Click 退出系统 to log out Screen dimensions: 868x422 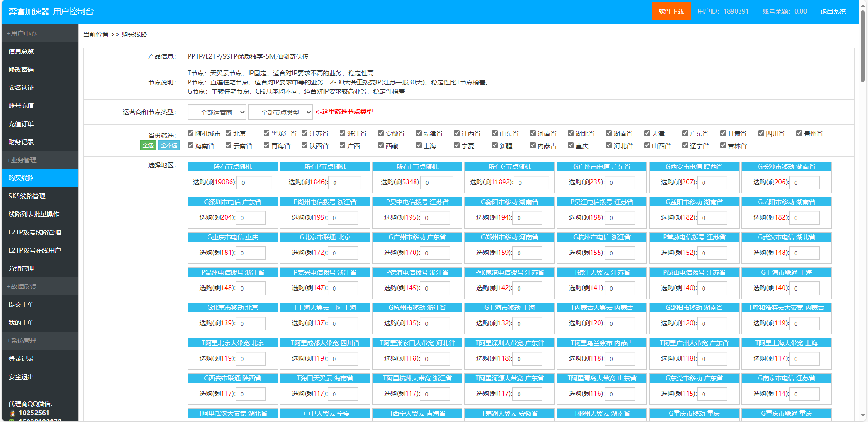[x=833, y=11]
